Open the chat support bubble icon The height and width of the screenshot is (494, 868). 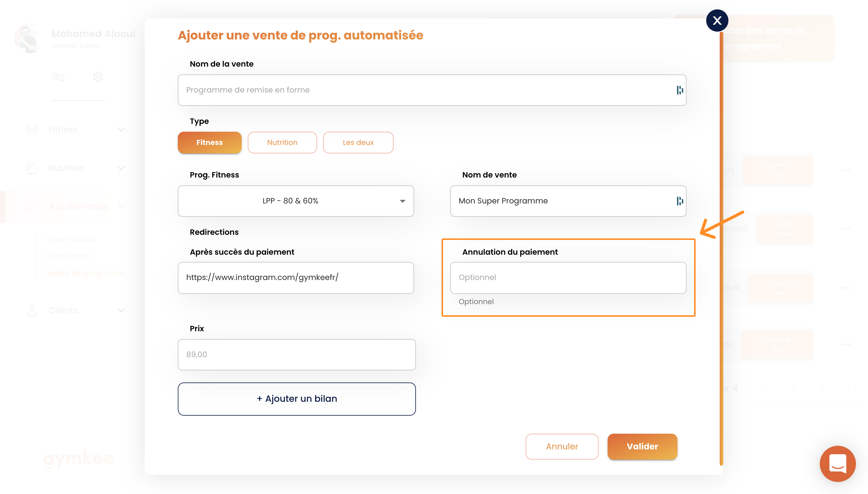(837, 463)
